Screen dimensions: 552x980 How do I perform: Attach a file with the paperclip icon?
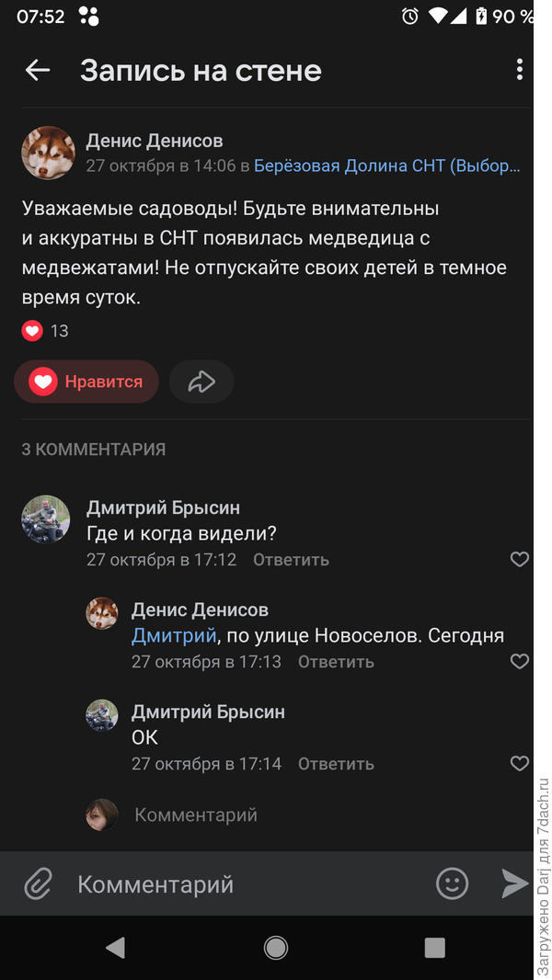point(37,883)
